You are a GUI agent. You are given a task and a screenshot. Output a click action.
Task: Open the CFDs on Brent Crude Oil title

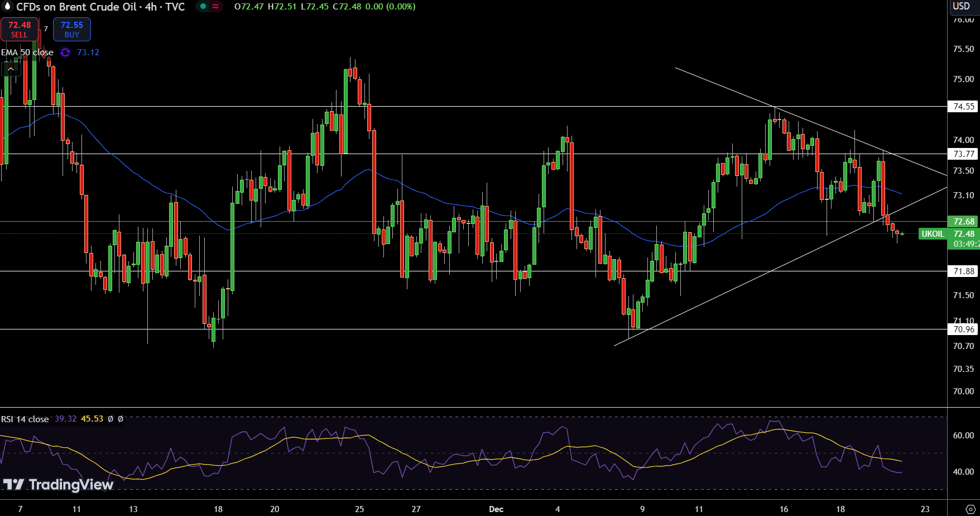point(100,7)
